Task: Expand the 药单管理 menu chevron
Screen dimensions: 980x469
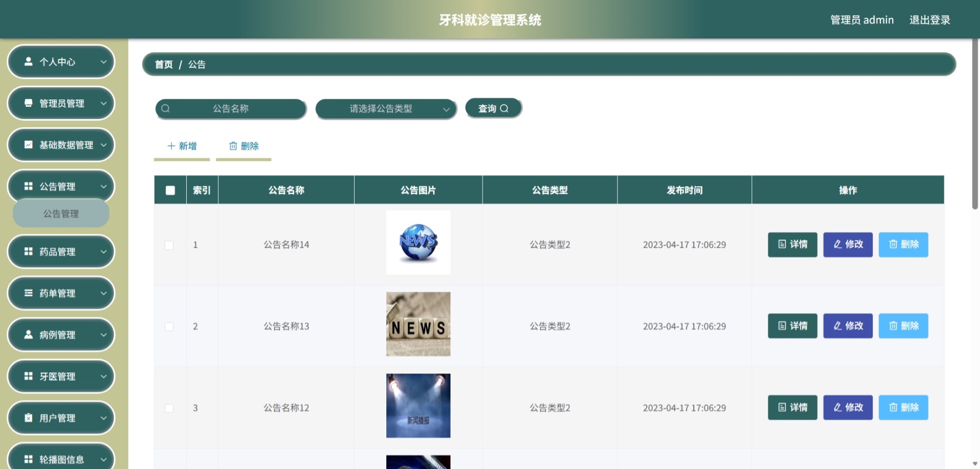Action: pyautogui.click(x=103, y=293)
